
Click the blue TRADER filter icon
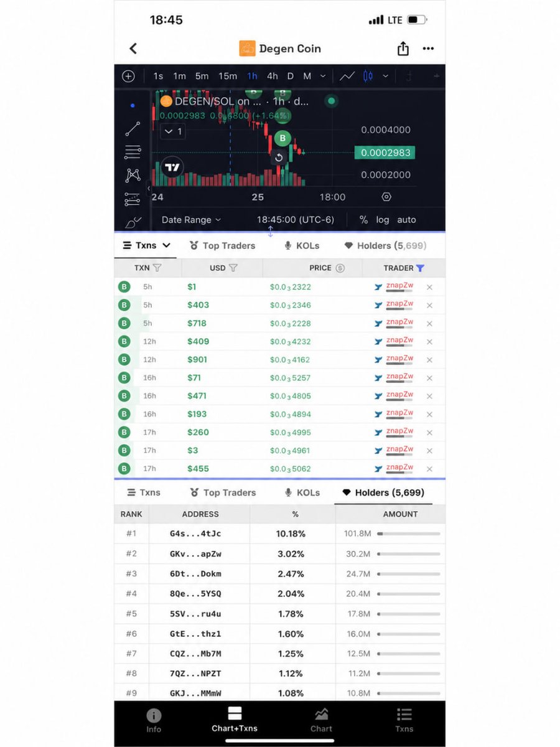pos(420,268)
